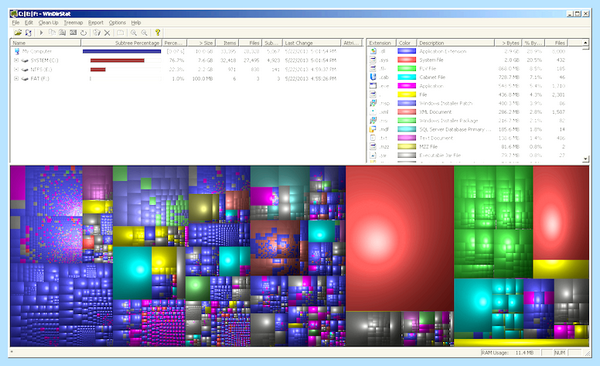Click the Delete to Recycle Bin icon
Viewport: 600px width, 366px height.
(97, 33)
